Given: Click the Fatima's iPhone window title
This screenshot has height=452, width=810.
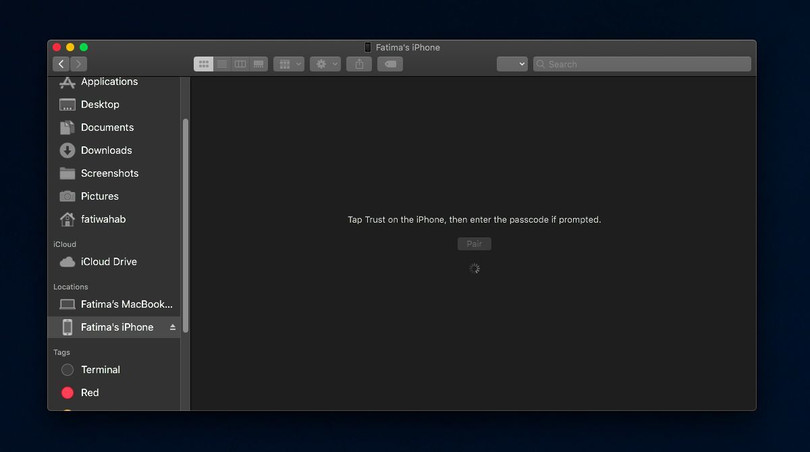Looking at the screenshot, I should pyautogui.click(x=408, y=48).
